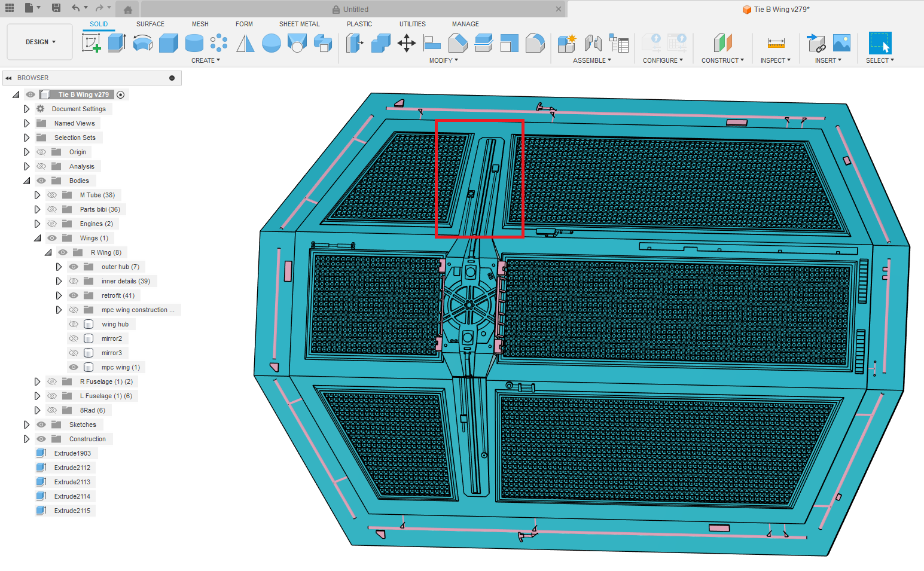This screenshot has width=924, height=571.
Task: Choose the Shell tool
Action: (509, 43)
